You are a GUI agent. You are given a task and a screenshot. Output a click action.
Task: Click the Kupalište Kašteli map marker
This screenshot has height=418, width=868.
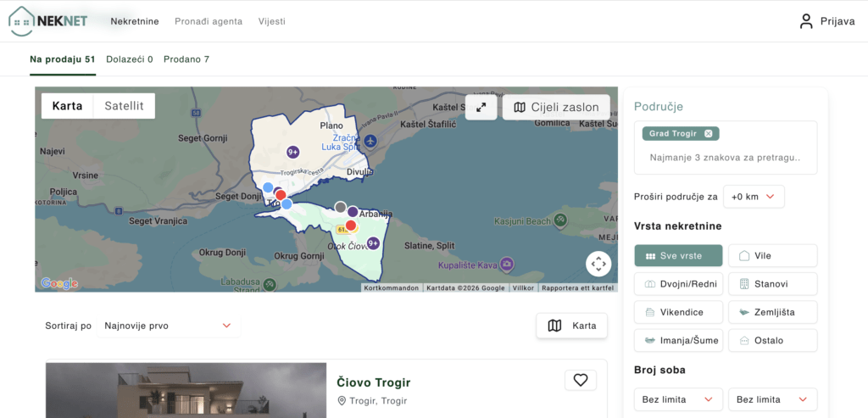[507, 265]
